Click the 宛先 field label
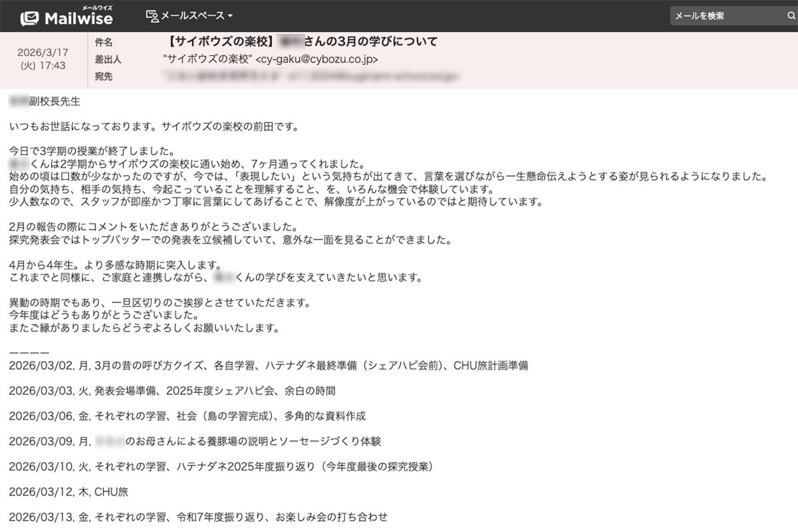 [x=105, y=75]
